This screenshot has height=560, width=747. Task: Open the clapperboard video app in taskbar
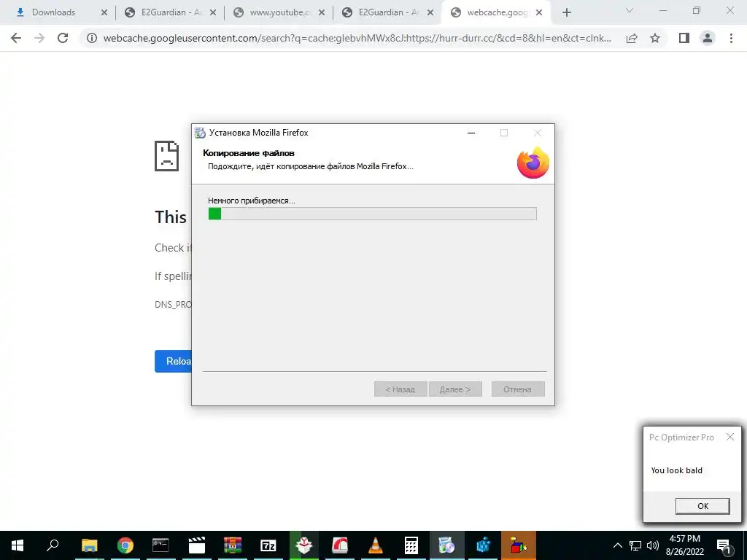point(196,545)
